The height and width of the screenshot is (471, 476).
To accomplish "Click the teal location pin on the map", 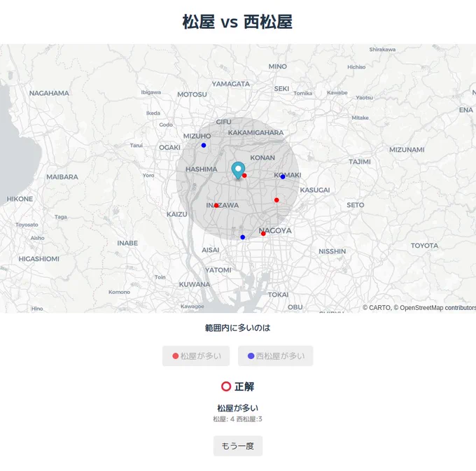I will 238,171.
